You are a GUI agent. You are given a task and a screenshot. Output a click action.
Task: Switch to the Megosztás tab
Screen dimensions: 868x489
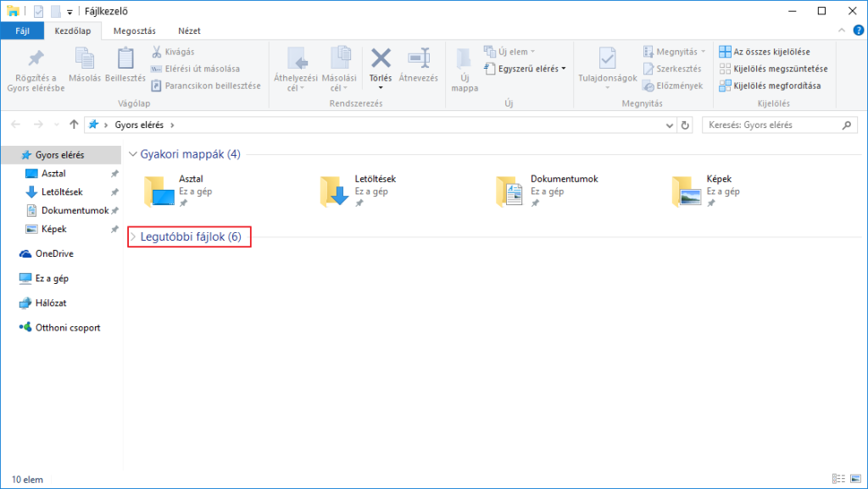click(135, 31)
